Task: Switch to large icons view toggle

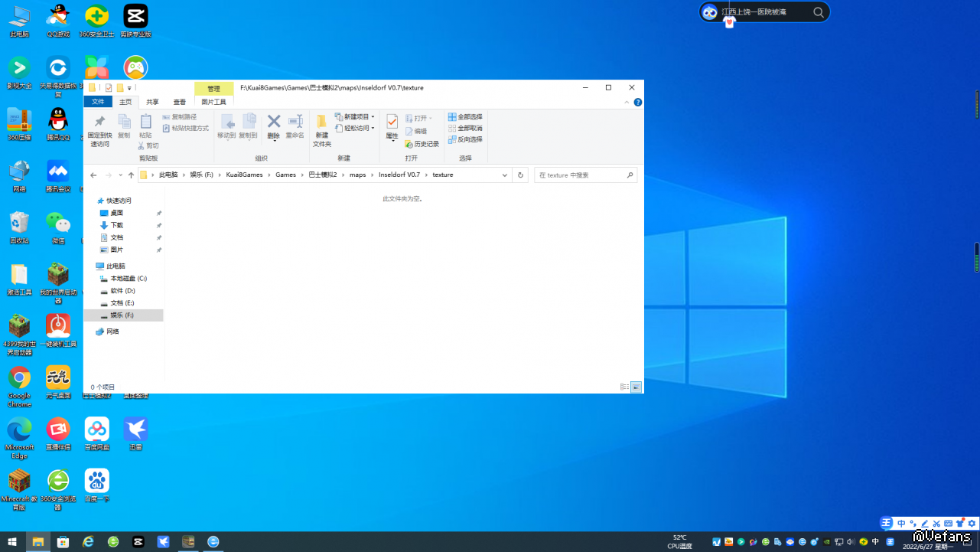Action: click(x=636, y=387)
